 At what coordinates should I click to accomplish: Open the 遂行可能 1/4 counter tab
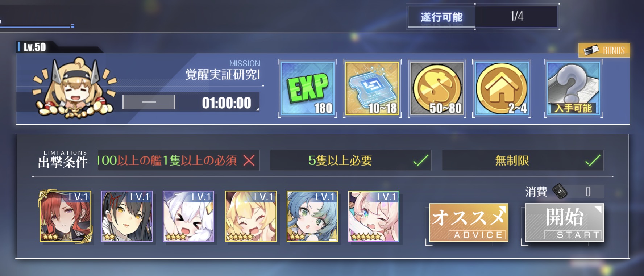point(483,17)
